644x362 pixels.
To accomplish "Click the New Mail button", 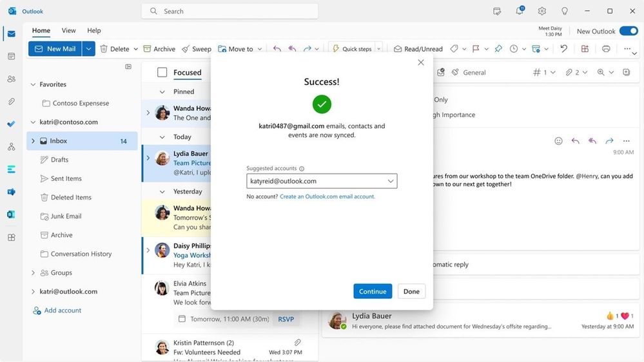I will (x=55, y=49).
